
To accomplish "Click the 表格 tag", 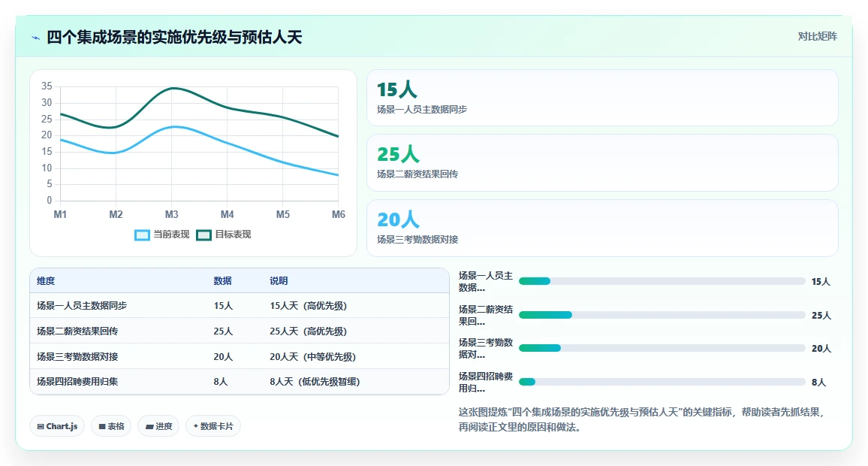I will [x=111, y=426].
